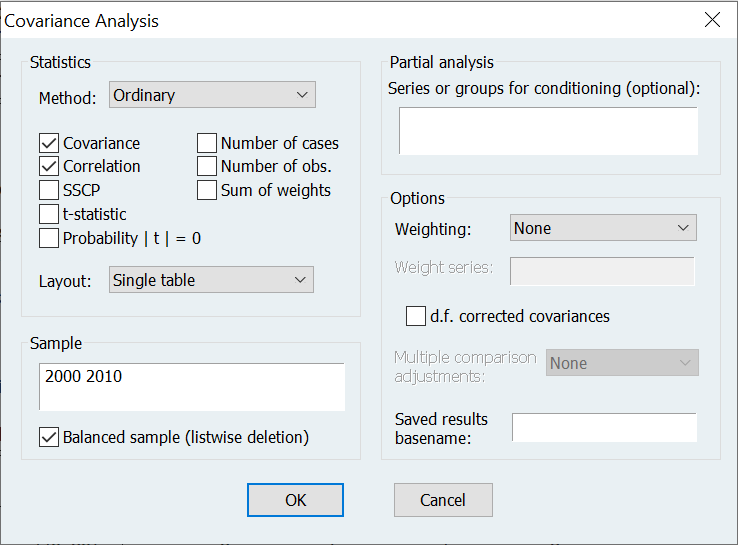Uncheck the Covariance checkbox
Image resolution: width=738 pixels, height=545 pixels.
pos(49,143)
